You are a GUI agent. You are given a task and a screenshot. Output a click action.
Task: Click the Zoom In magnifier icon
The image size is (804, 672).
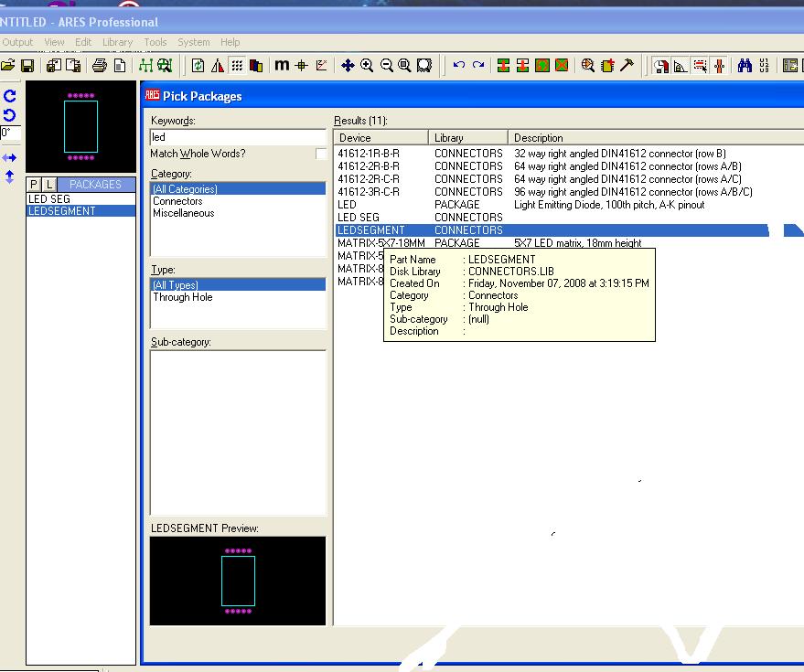click(367, 66)
